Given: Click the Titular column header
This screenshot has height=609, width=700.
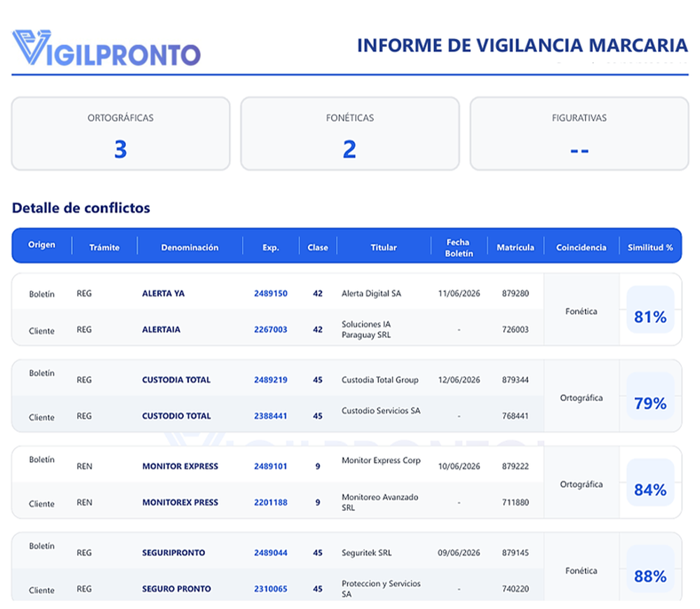Looking at the screenshot, I should 384,247.
